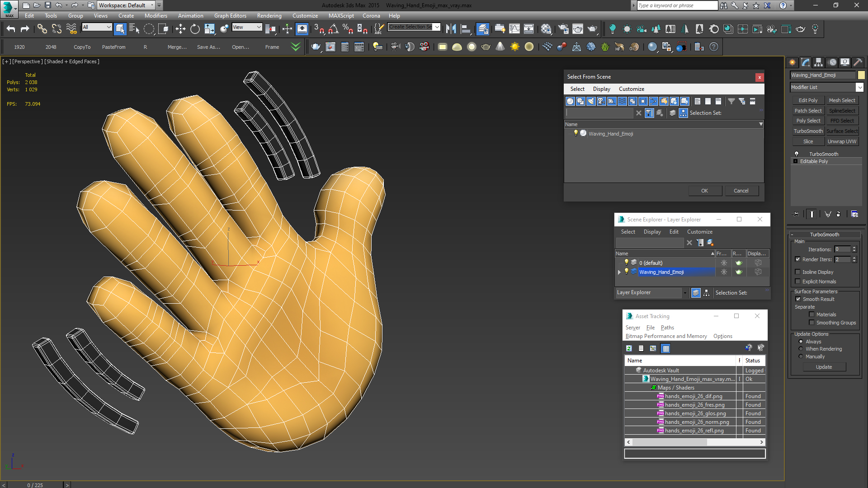The width and height of the screenshot is (868, 488).
Task: Open the MAXScript menu
Action: click(x=341, y=15)
